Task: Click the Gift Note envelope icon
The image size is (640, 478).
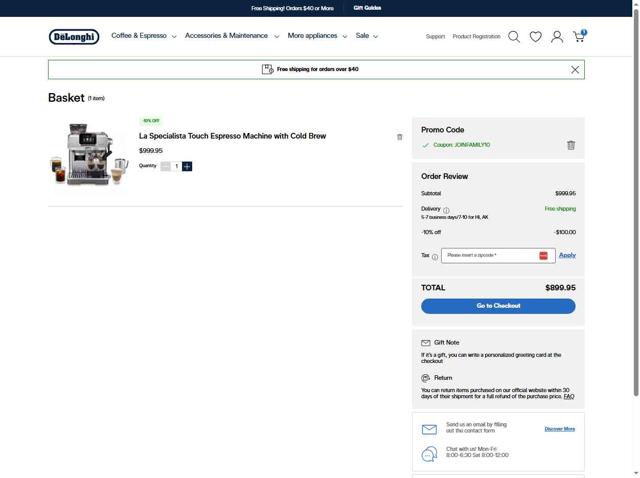Action: 426,343
